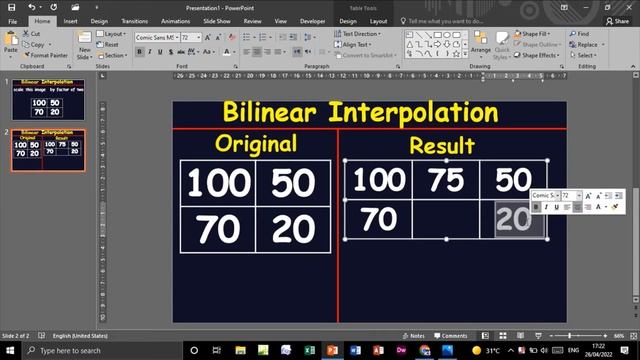Open the Shape Fill dropdown
The image size is (640, 360).
[532, 33]
